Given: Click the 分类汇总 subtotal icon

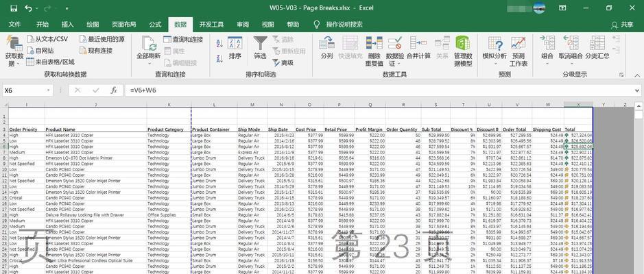Looking at the screenshot, I should coord(597,42).
